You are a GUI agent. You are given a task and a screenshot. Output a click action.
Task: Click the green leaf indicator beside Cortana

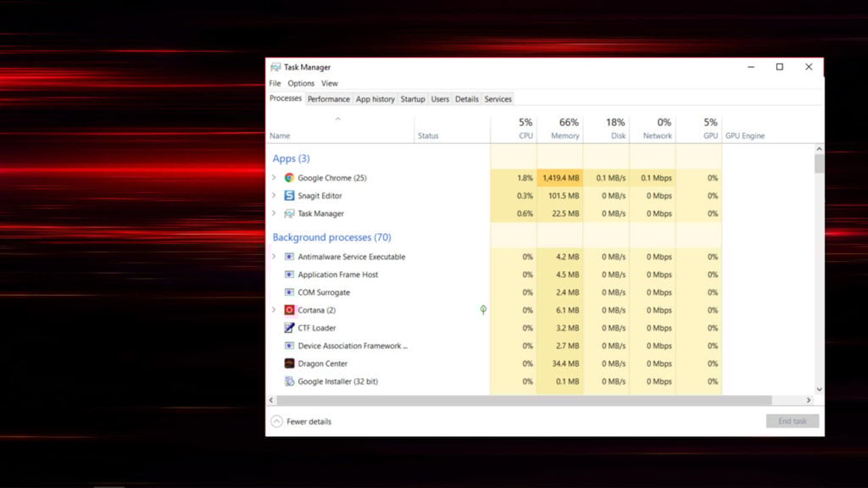[483, 310]
